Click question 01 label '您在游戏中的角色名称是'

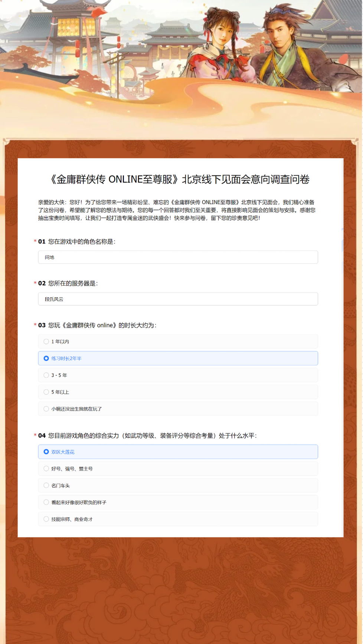[82, 242]
